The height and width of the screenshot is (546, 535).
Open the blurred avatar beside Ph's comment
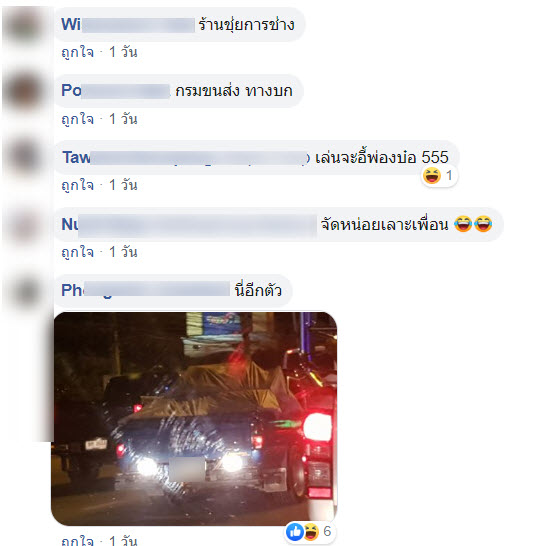25,291
